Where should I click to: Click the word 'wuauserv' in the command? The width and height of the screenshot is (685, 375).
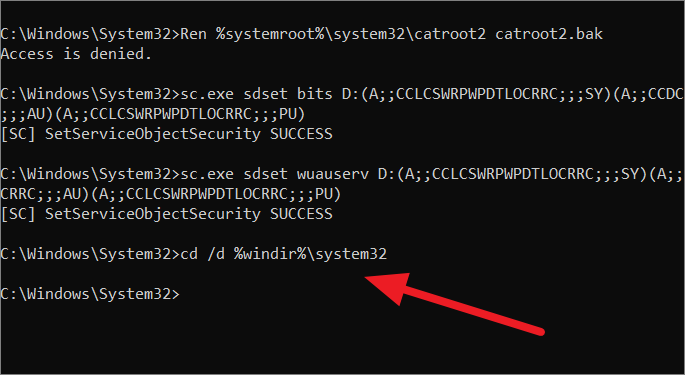333,174
